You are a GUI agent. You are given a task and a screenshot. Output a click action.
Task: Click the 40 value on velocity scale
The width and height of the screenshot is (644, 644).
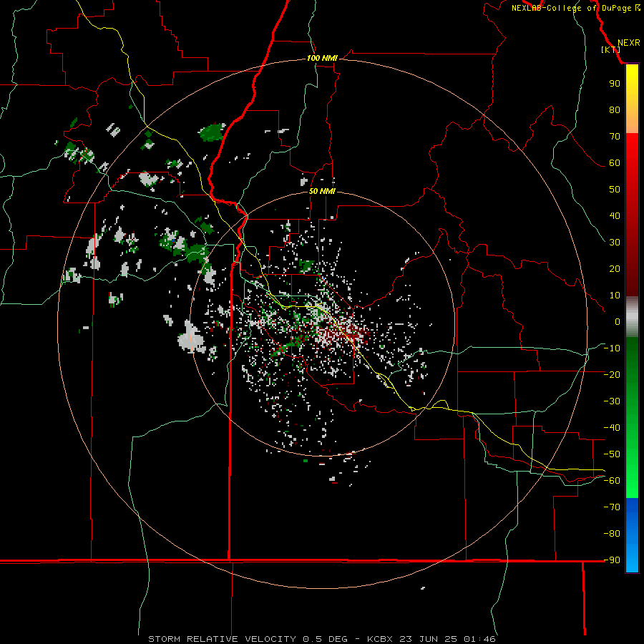[615, 215]
